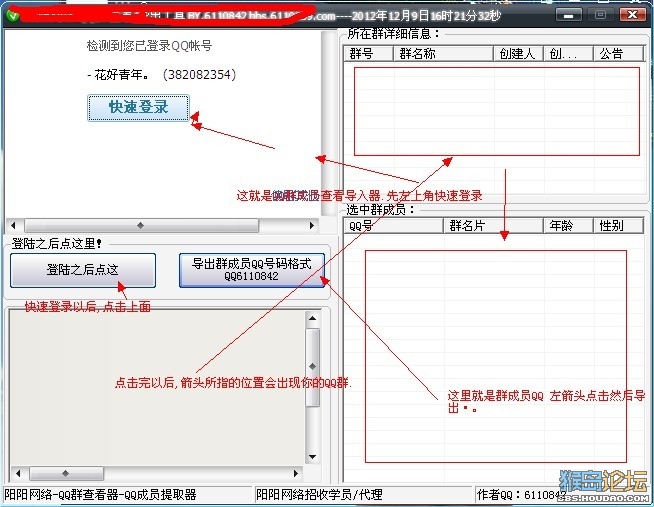The image size is (654, 507).
Task: Click the 导出群成员QQ号码格式 export button
Action: click(252, 270)
